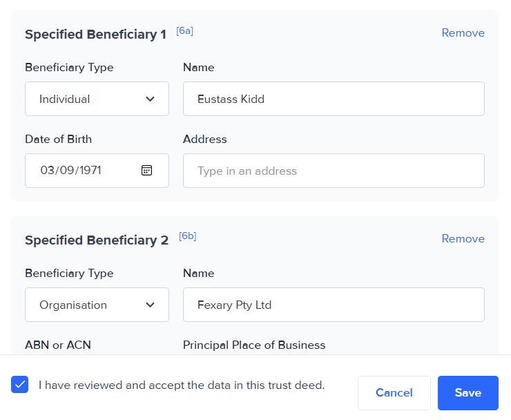Click the Specified Beneficiary 1 heading
Viewport: 511px width, 420px height.
coord(95,35)
